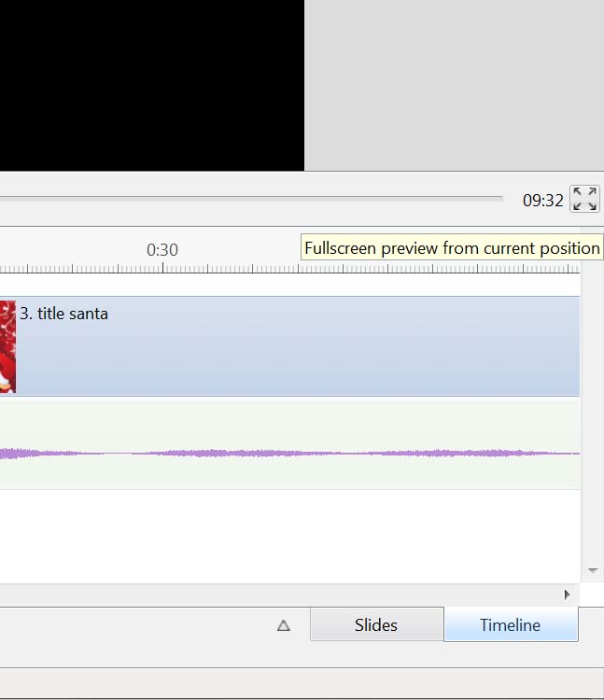Click the 09:32 duration readout
The image size is (604, 700).
pyautogui.click(x=542, y=201)
